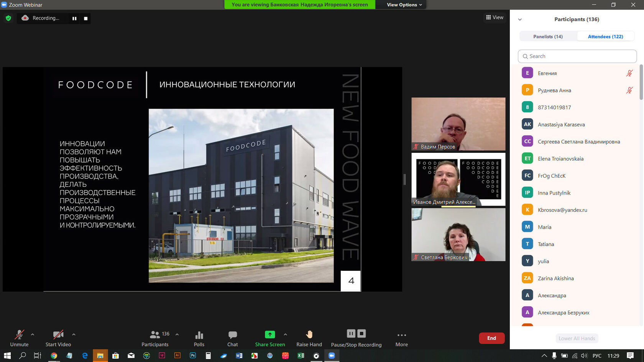
Task: Toggle mute for attendee Руднева Анна
Action: click(x=629, y=90)
